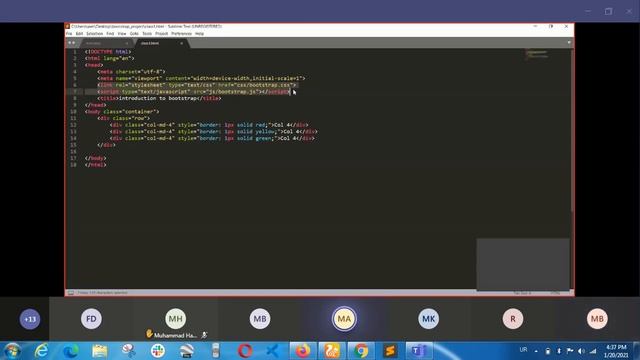This screenshot has width=640, height=360.
Task: Switch to Google Chrome in the taskbar
Action: click(361, 351)
